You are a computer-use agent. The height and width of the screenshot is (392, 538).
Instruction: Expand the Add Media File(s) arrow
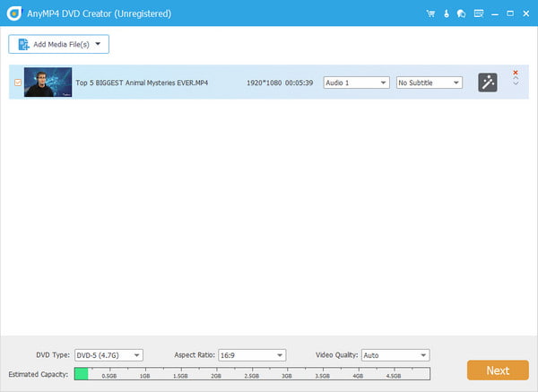pyautogui.click(x=98, y=44)
